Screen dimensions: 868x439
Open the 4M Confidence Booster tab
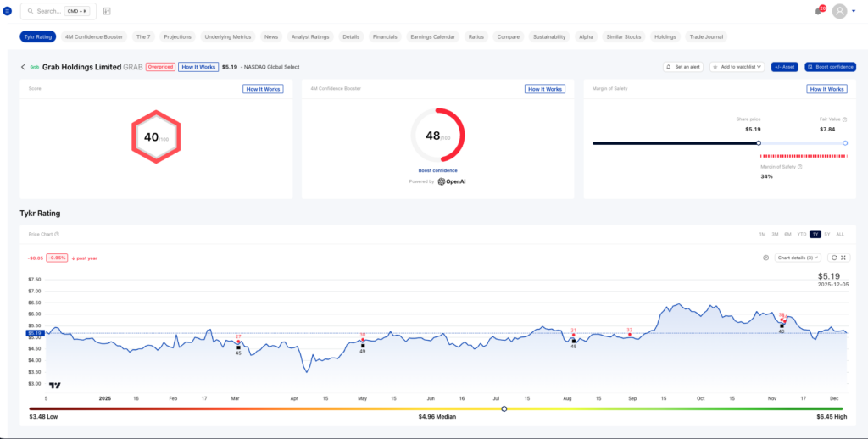coord(94,36)
